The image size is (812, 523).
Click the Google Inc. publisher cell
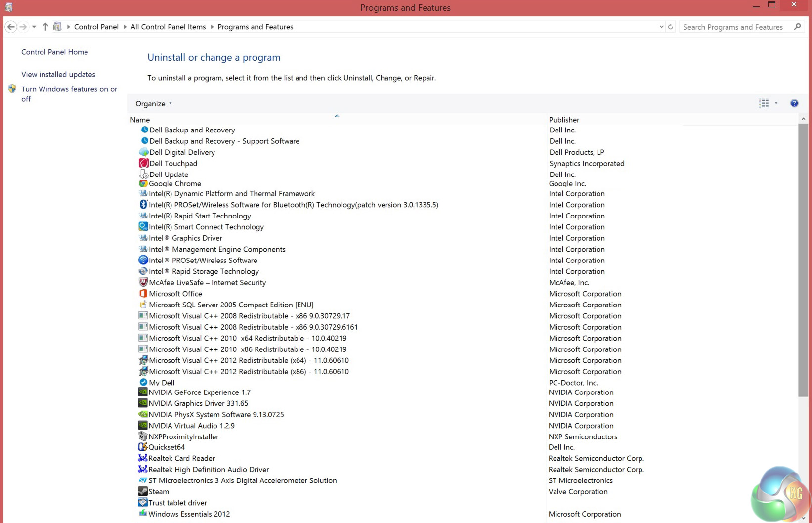(567, 183)
